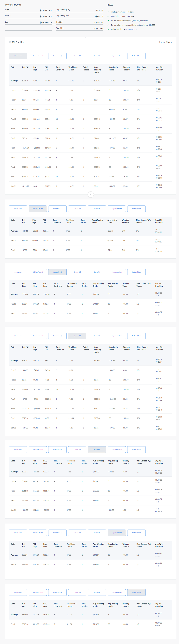The image size is (179, 644).
Task: Click the Net P&L column header in the overview table
Action: pyautogui.click(x=25, y=67)
